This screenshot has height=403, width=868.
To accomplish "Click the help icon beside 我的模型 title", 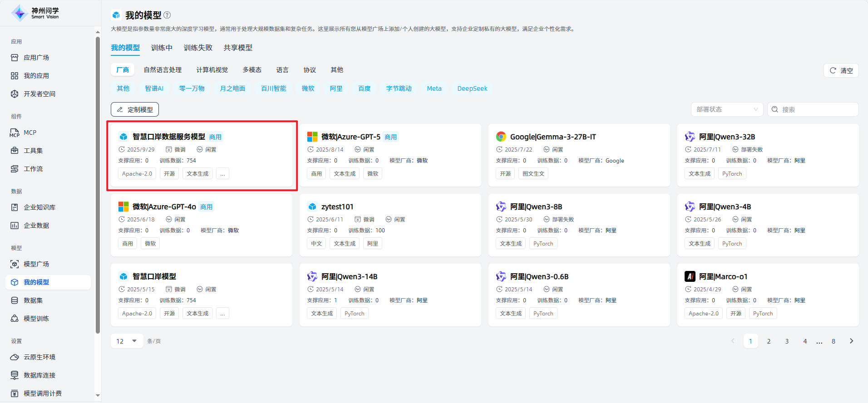I will tap(167, 15).
